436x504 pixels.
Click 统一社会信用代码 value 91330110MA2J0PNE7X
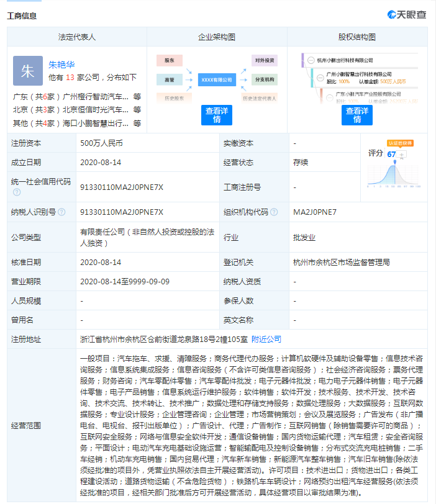[122, 187]
